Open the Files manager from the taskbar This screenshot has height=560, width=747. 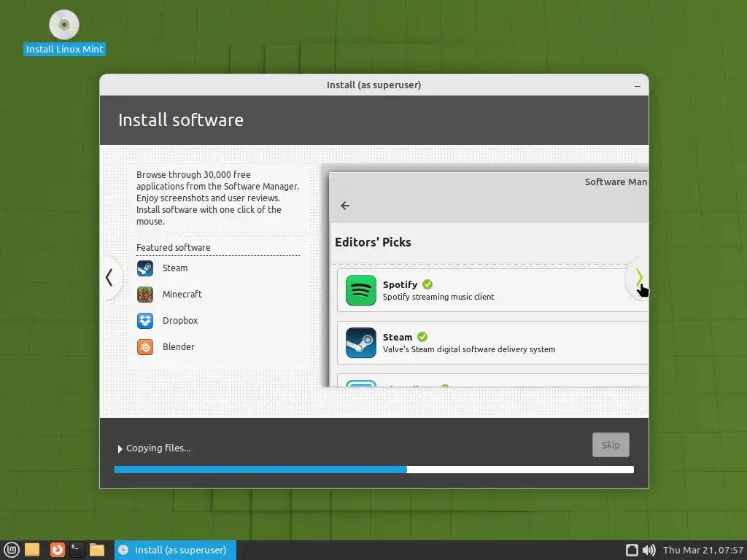[x=97, y=550]
